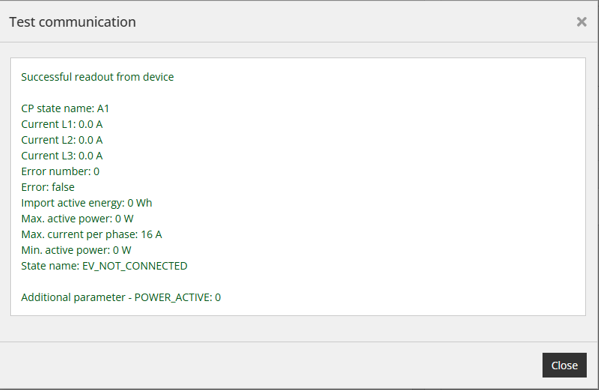Click the Current L3 reading line
Screen dimensions: 599x390
(x=62, y=155)
